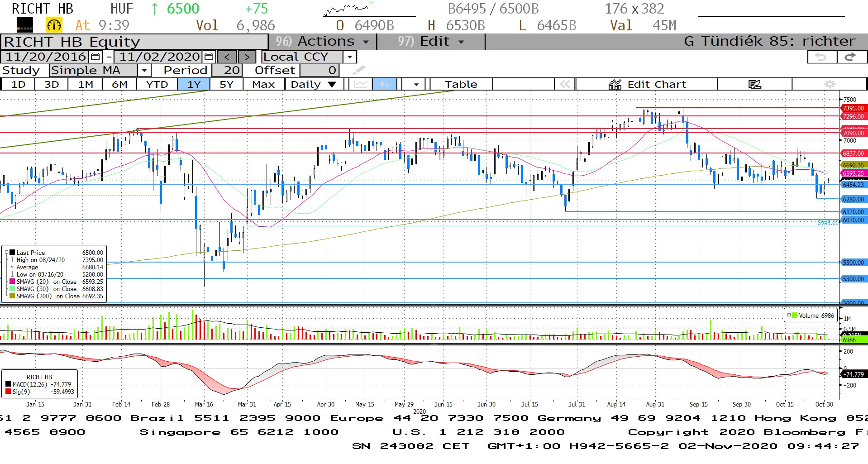Image resolution: width=868 pixels, height=464 pixels.
Task: Click the High marker icon in legend
Action: click(x=12, y=260)
